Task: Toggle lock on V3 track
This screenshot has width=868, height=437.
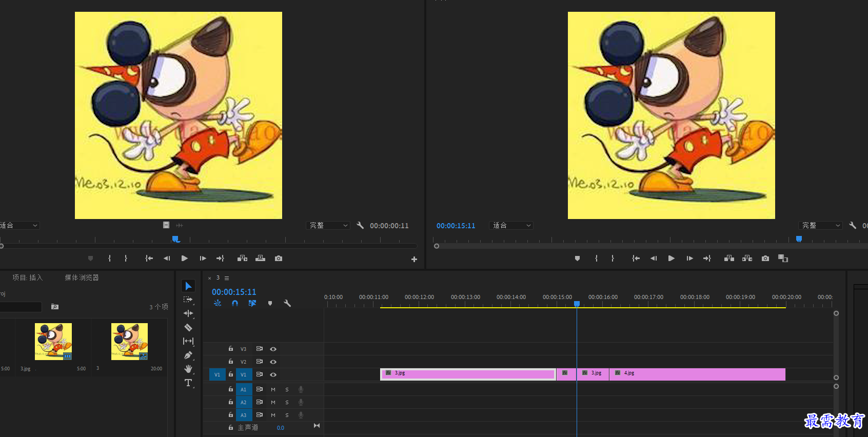Action: tap(231, 349)
